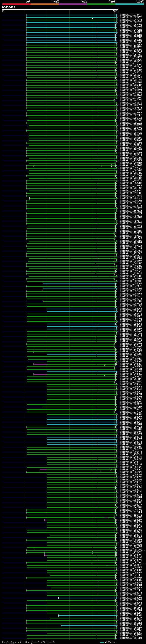Click the UniRef100_A0MMC8 label

pos(131,359)
